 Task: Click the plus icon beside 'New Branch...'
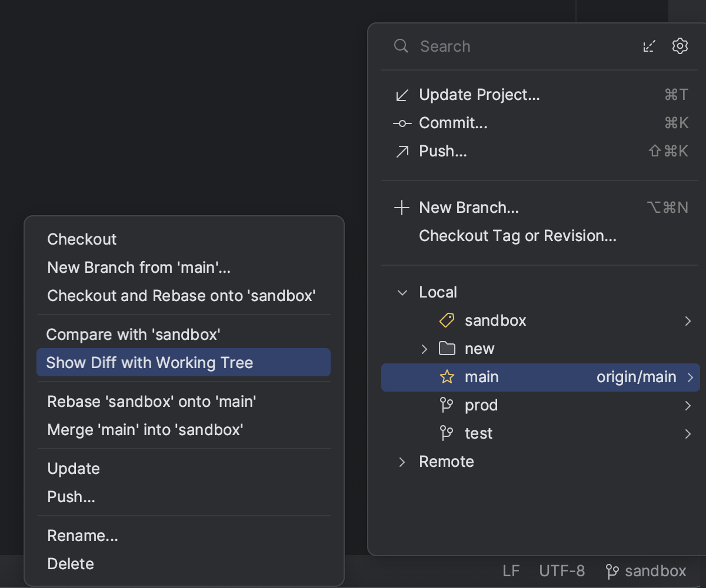[402, 207]
